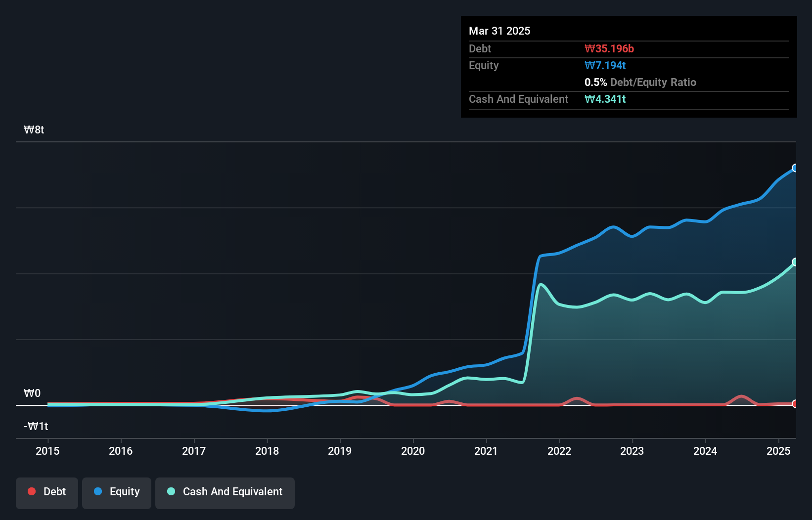
Task: Click the Mar 31 2025 tooltip date
Action: tap(499, 31)
